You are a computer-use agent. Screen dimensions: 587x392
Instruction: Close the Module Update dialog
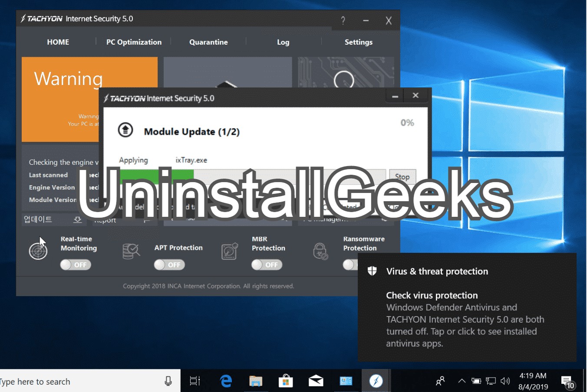click(416, 95)
